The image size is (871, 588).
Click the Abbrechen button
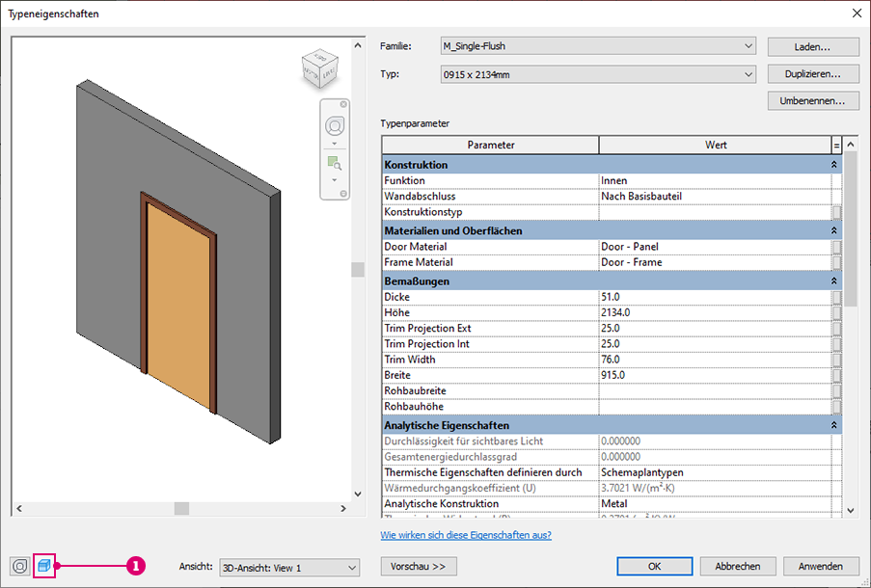click(738, 567)
